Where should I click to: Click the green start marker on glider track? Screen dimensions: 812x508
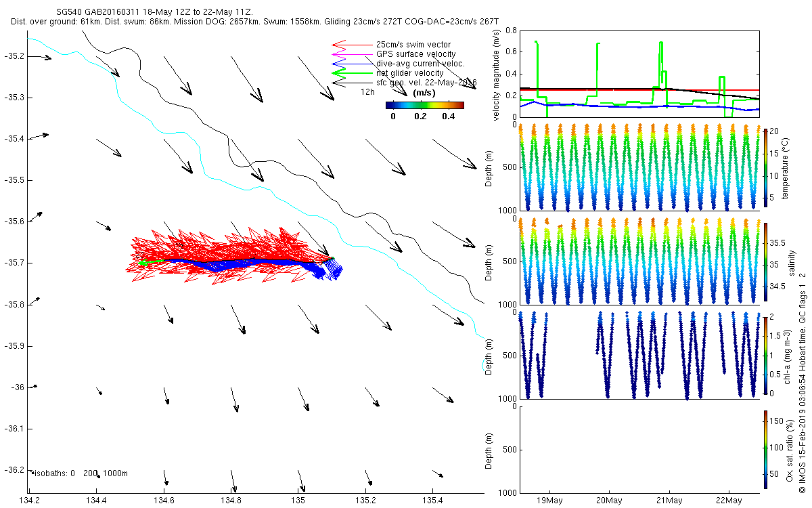click(x=144, y=262)
